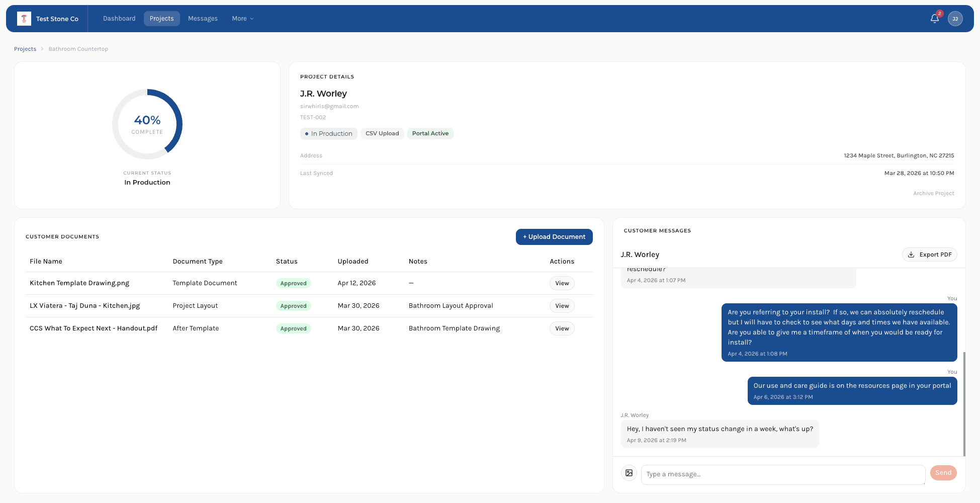Click the 40% complete progress ring
Image resolution: width=980 pixels, height=503 pixels.
tap(147, 124)
